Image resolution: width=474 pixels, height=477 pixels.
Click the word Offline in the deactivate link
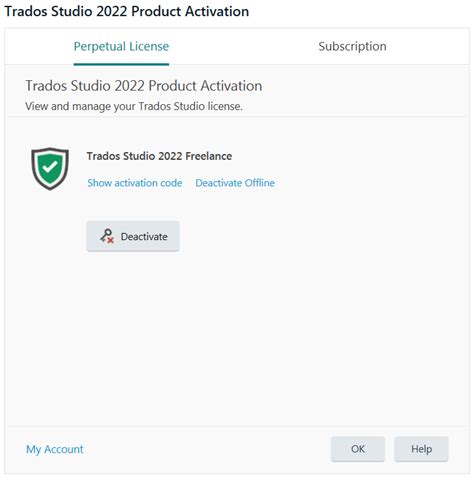(x=260, y=183)
